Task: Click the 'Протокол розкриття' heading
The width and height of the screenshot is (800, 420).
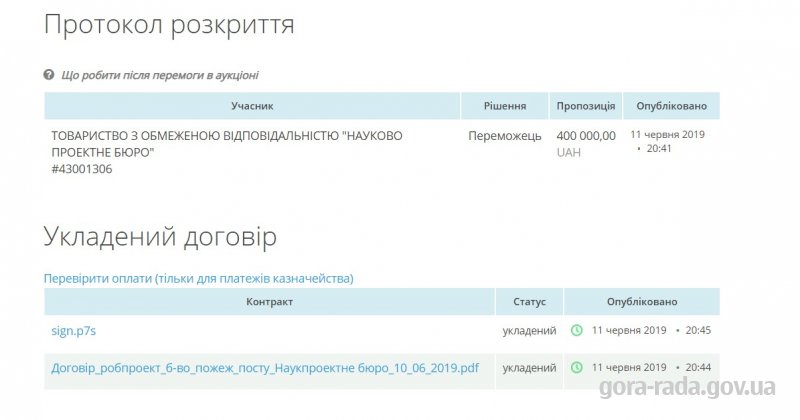Action: [169, 25]
